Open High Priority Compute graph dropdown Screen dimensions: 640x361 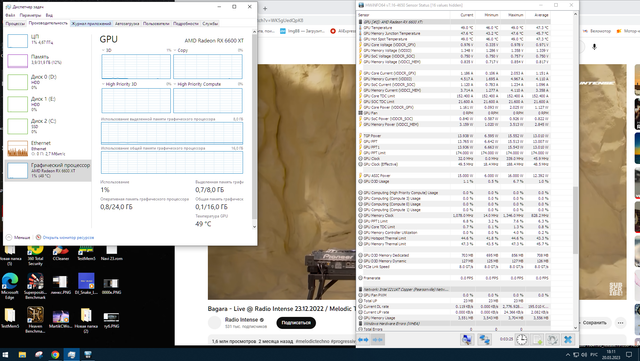click(x=197, y=84)
